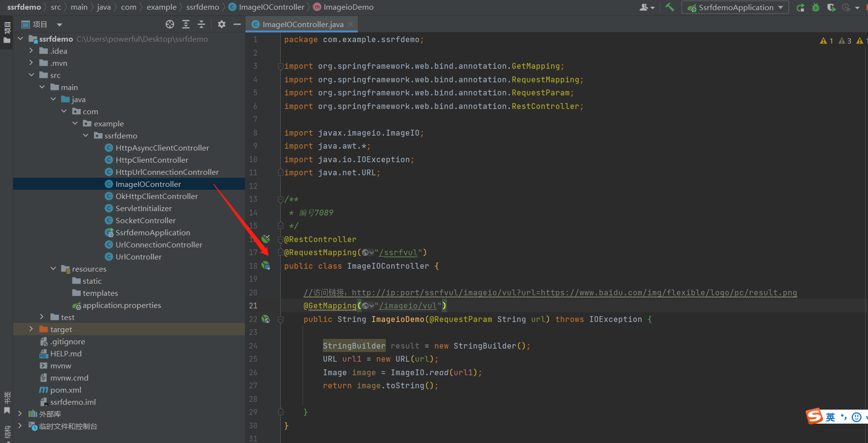Click the Debug bug icon in toolbar

point(816,7)
